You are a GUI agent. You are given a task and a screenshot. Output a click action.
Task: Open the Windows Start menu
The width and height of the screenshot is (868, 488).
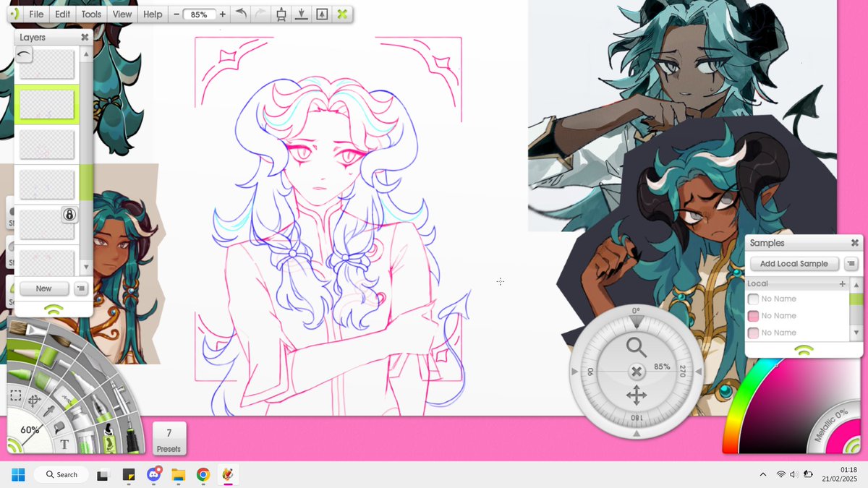(x=18, y=474)
